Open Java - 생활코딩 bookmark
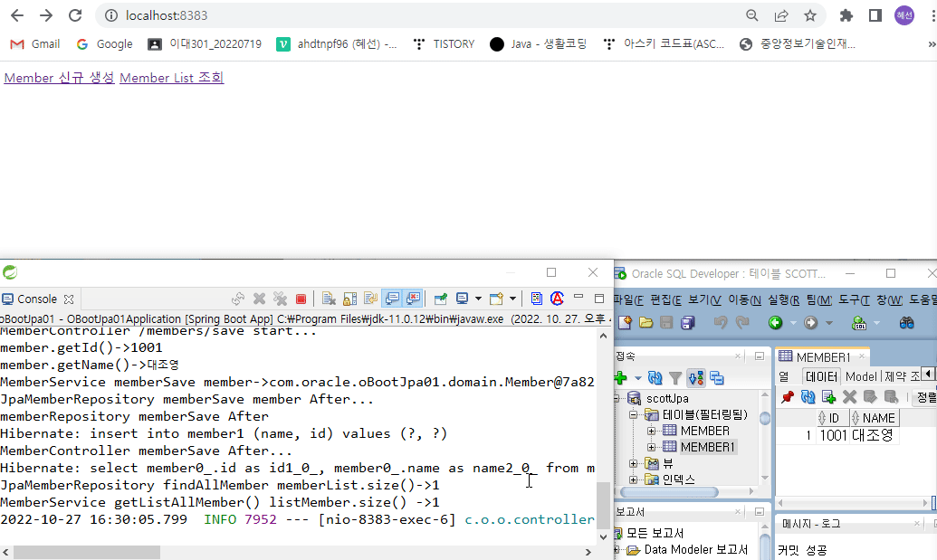This screenshot has width=937, height=560. click(x=538, y=44)
